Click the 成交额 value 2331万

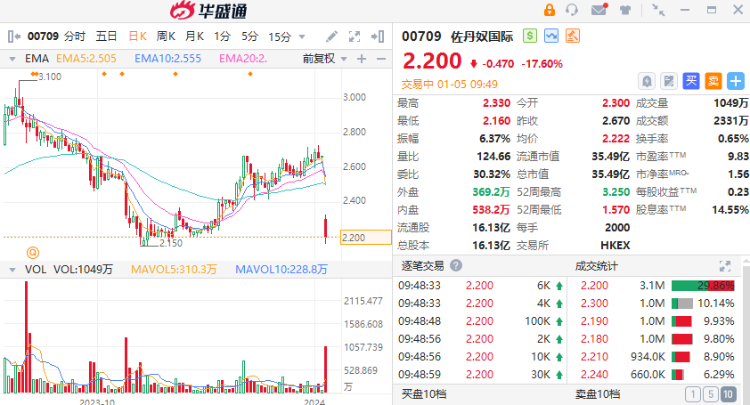coord(731,120)
